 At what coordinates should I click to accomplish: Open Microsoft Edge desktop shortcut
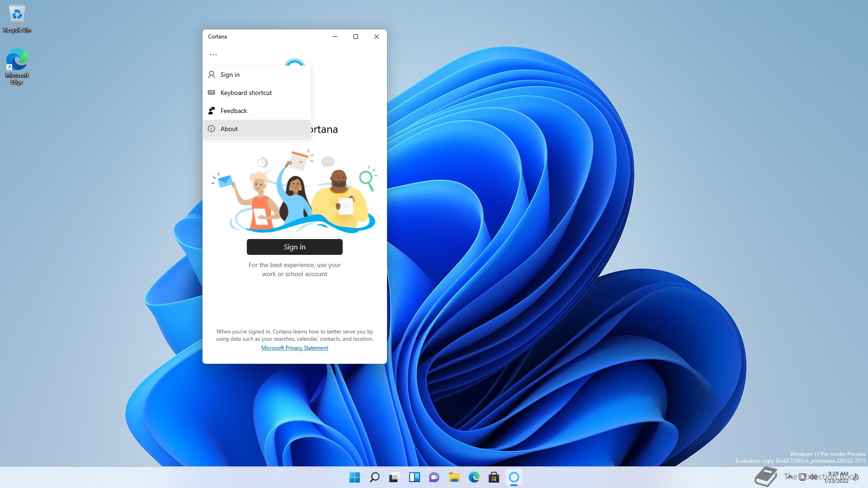click(17, 66)
